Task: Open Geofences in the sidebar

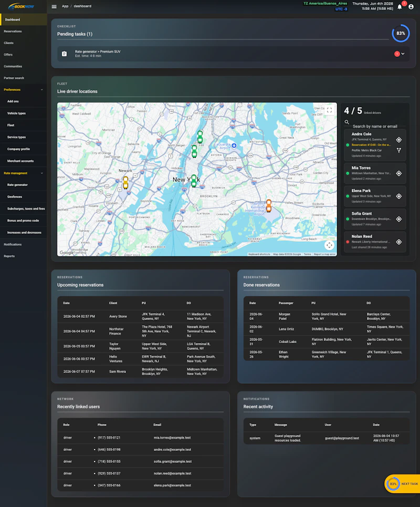Action: pos(23,196)
